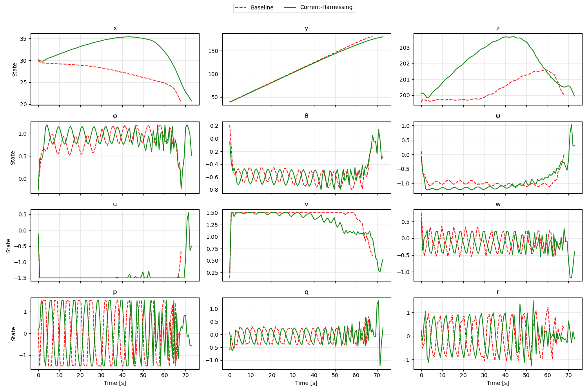588x392 pixels.
Task: Click the 30 time tick under r plot
Action: pyautogui.click(x=485, y=375)
